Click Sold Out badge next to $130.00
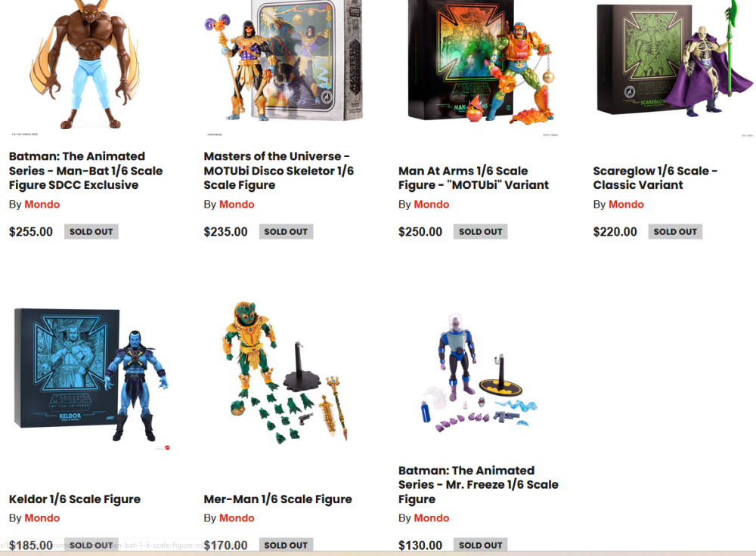The height and width of the screenshot is (556, 756). [x=480, y=545]
